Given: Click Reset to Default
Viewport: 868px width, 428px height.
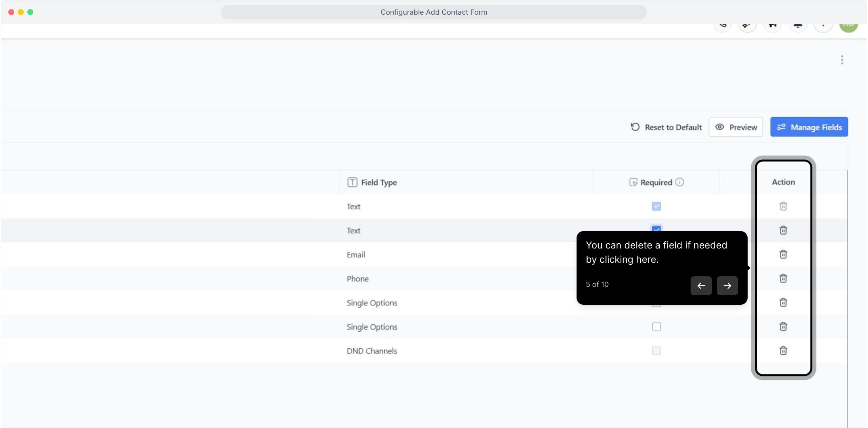Looking at the screenshot, I should click(666, 127).
